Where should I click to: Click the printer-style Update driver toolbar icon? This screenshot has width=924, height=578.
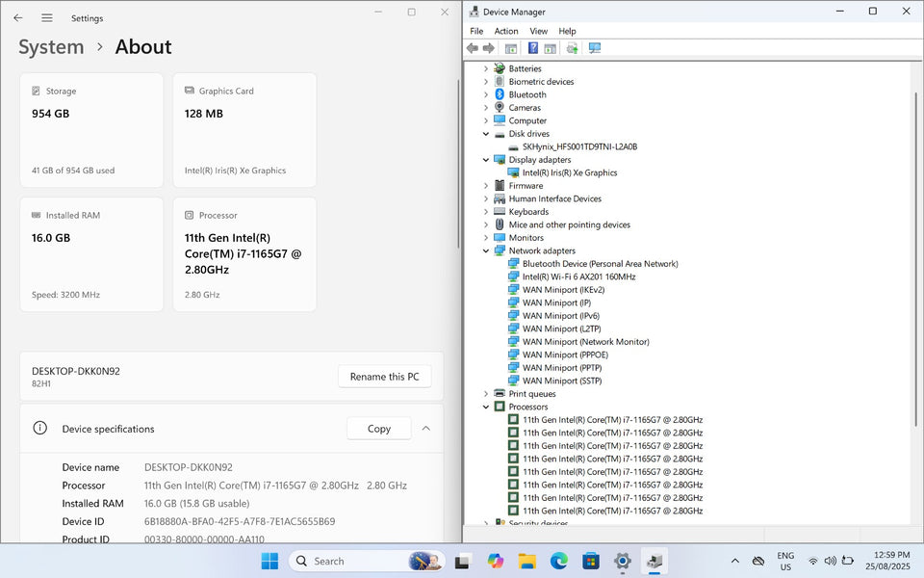(572, 48)
